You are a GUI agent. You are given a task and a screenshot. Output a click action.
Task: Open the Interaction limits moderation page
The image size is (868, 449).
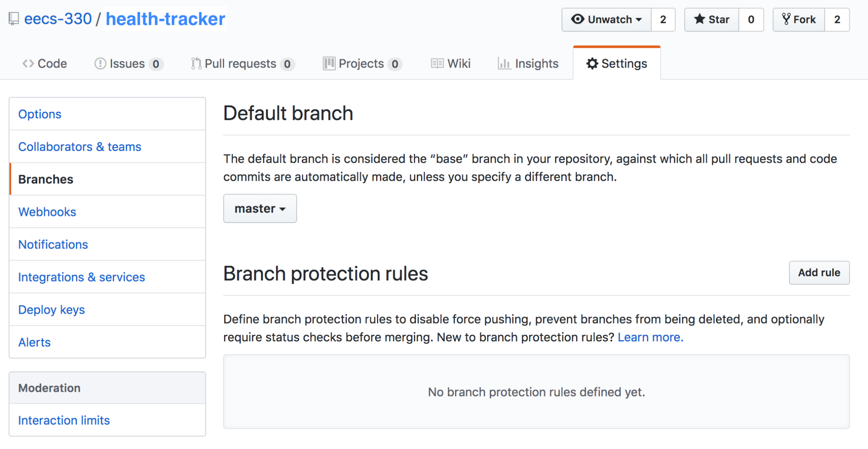64,420
